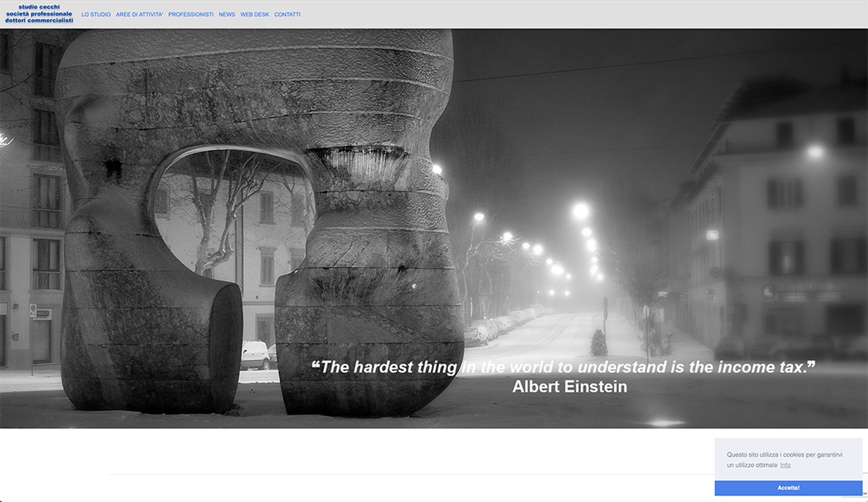This screenshot has width=868, height=502.
Task: Open the LO STUDIO menu item
Action: click(96, 14)
